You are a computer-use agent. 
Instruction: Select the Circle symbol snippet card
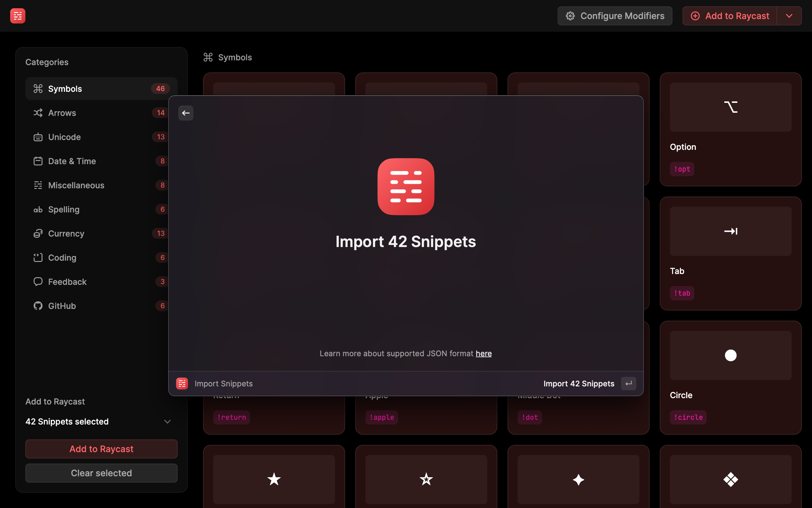click(730, 378)
